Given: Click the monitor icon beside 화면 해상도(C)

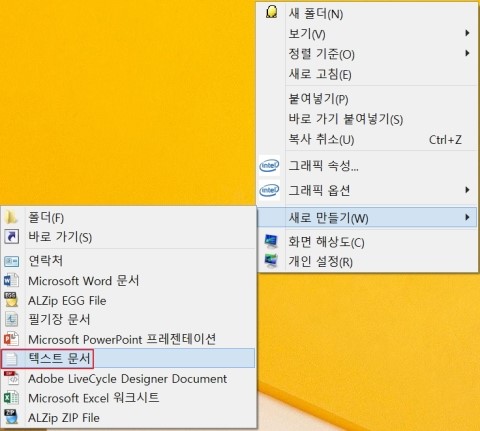Looking at the screenshot, I should pos(271,241).
